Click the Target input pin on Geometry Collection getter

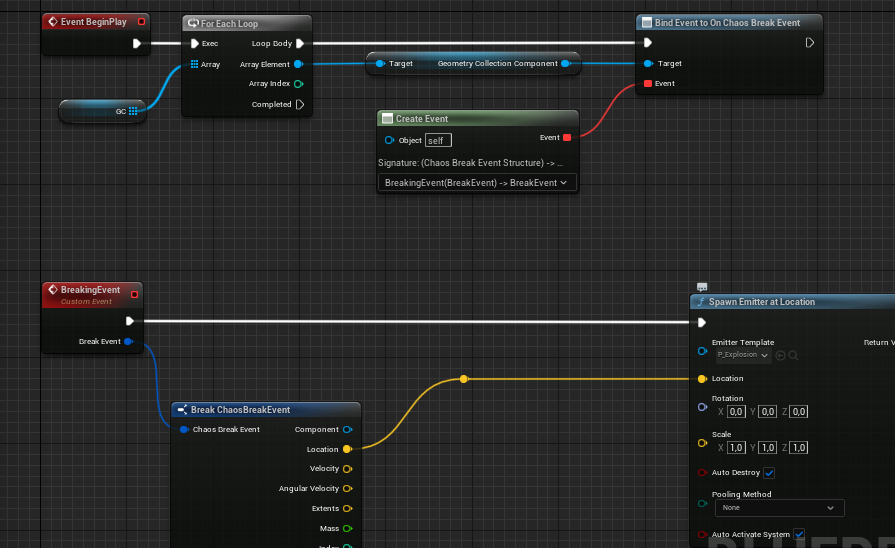(380, 63)
